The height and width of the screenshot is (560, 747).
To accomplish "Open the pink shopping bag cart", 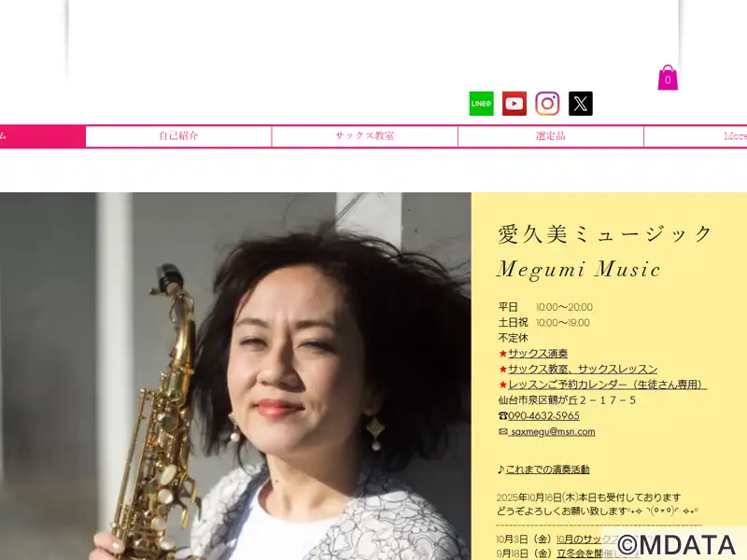I will 668,77.
